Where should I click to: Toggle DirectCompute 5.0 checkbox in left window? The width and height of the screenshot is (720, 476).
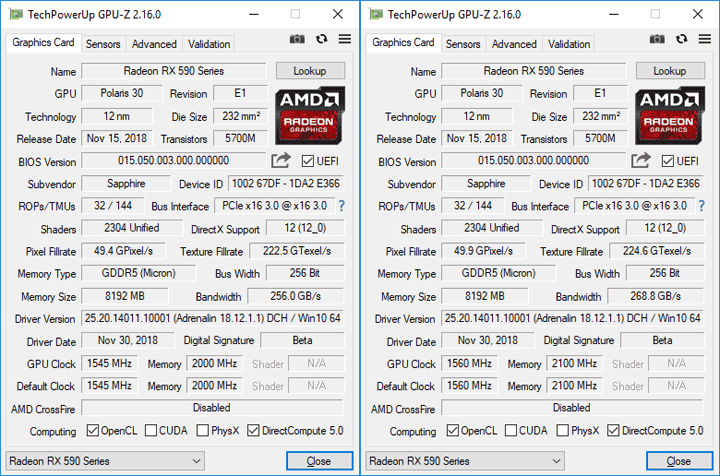[x=253, y=431]
